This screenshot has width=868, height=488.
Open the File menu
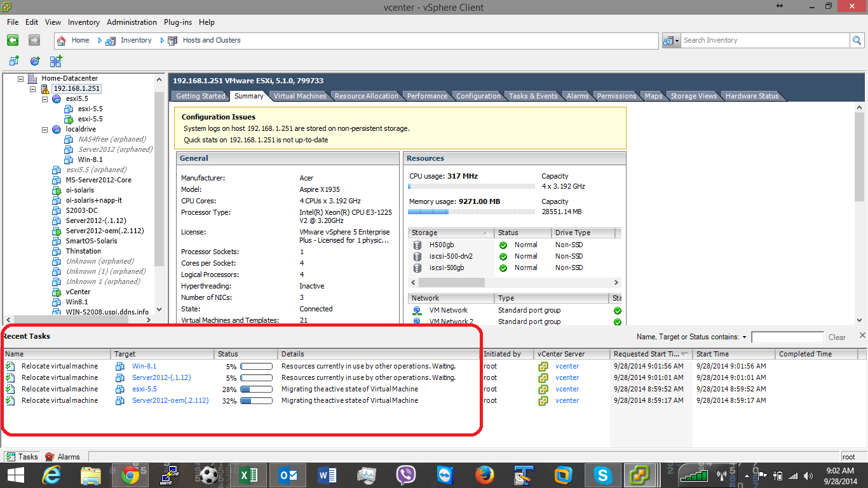click(x=13, y=22)
